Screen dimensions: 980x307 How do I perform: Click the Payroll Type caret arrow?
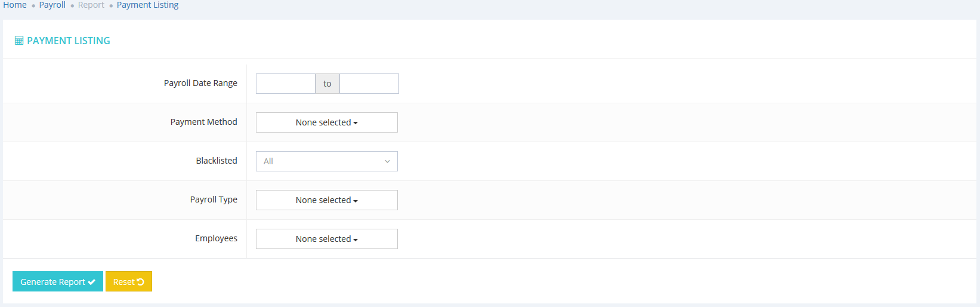355,201
